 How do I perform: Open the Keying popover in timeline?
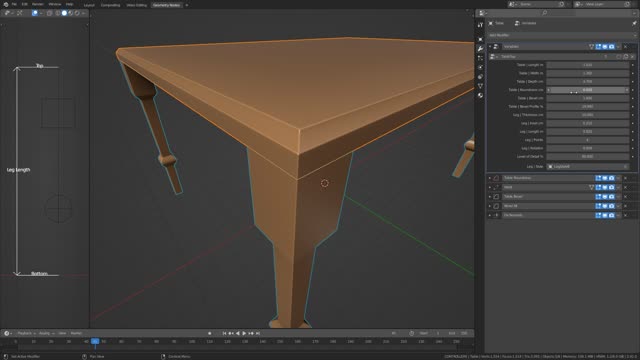[x=46, y=333]
